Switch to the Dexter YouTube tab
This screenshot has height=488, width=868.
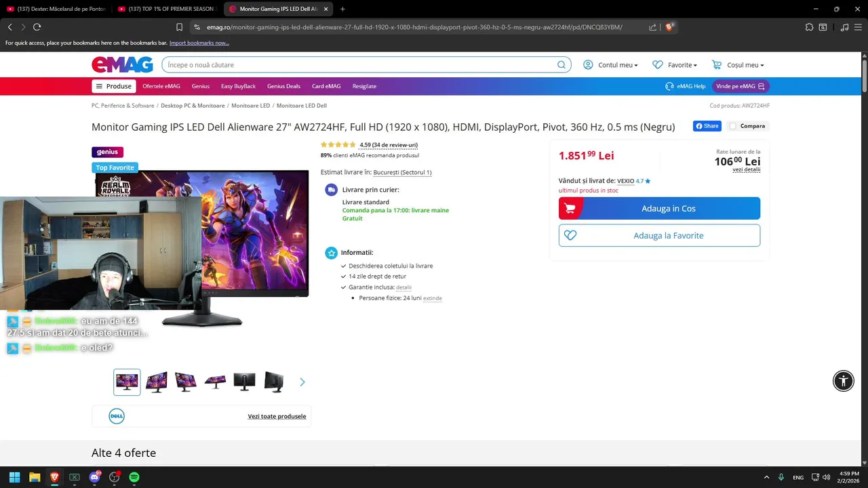pos(56,9)
